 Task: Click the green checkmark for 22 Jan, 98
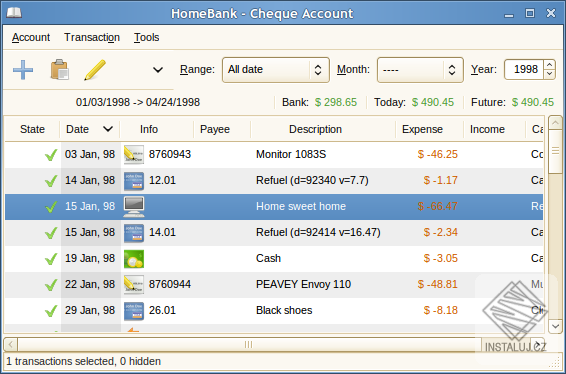[51, 284]
